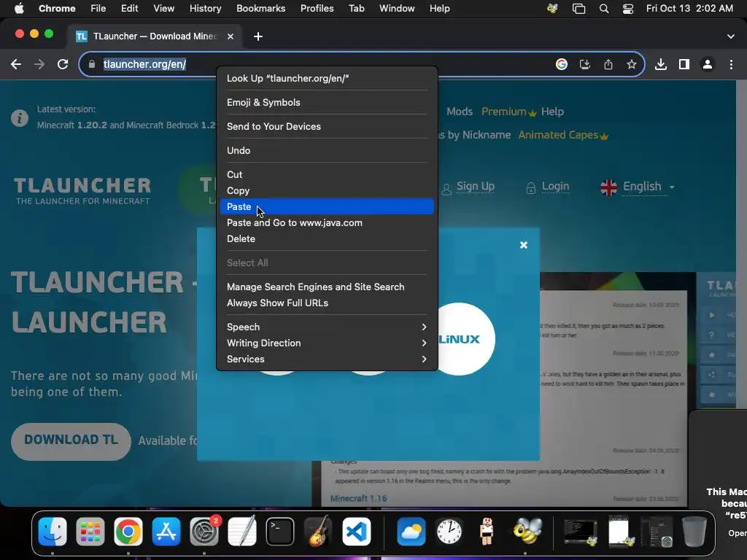Viewport: 747px width, 560px height.
Task: Select Paste and Go to www.java.com
Action: (327, 223)
